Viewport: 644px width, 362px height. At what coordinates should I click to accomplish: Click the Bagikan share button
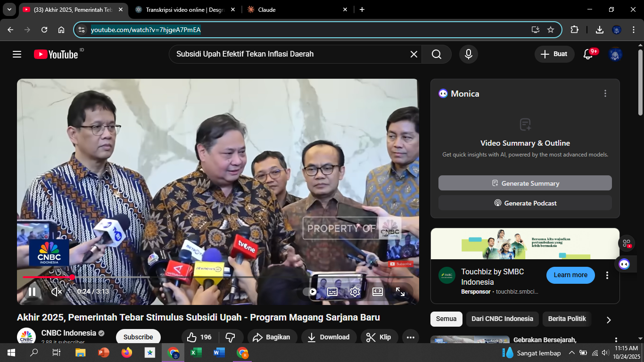click(272, 337)
